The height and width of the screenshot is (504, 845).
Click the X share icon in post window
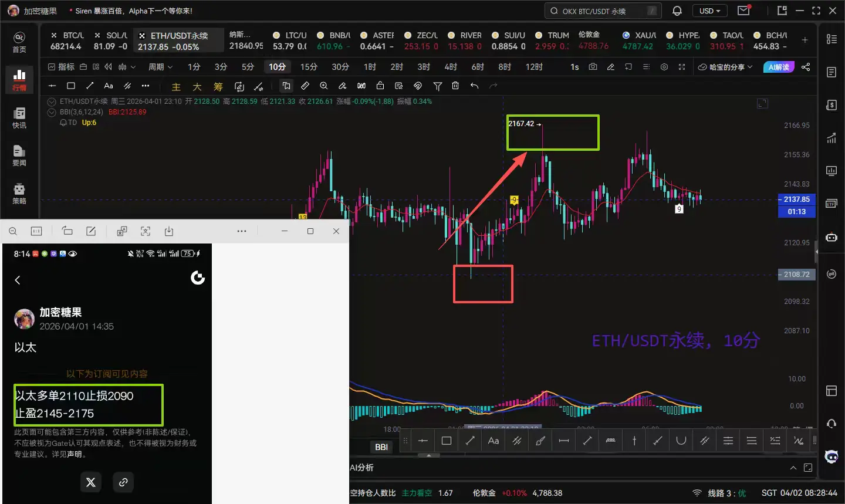coord(91,482)
